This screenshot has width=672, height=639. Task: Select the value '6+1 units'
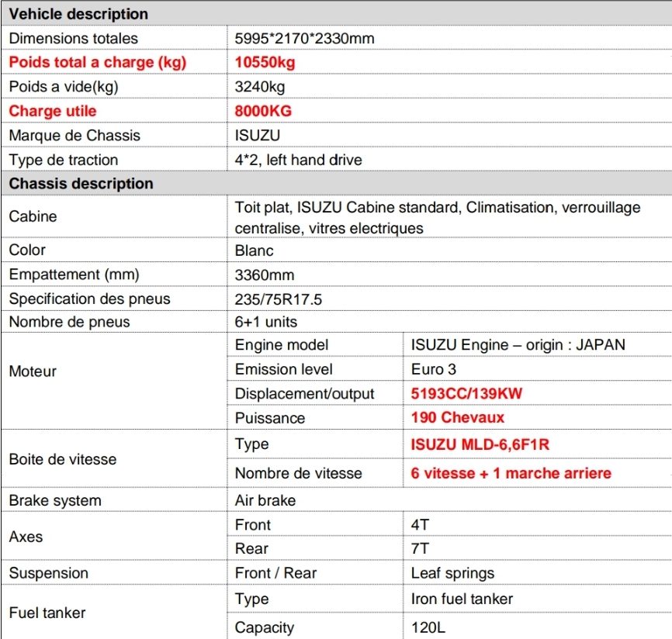click(x=265, y=322)
